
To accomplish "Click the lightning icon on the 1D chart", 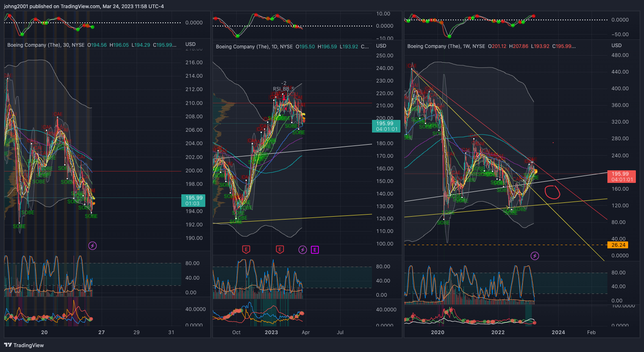I will [302, 250].
